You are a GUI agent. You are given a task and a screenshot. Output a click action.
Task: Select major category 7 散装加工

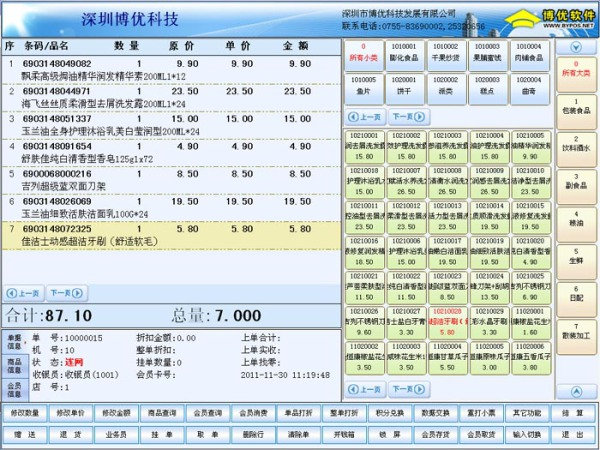[576, 337]
